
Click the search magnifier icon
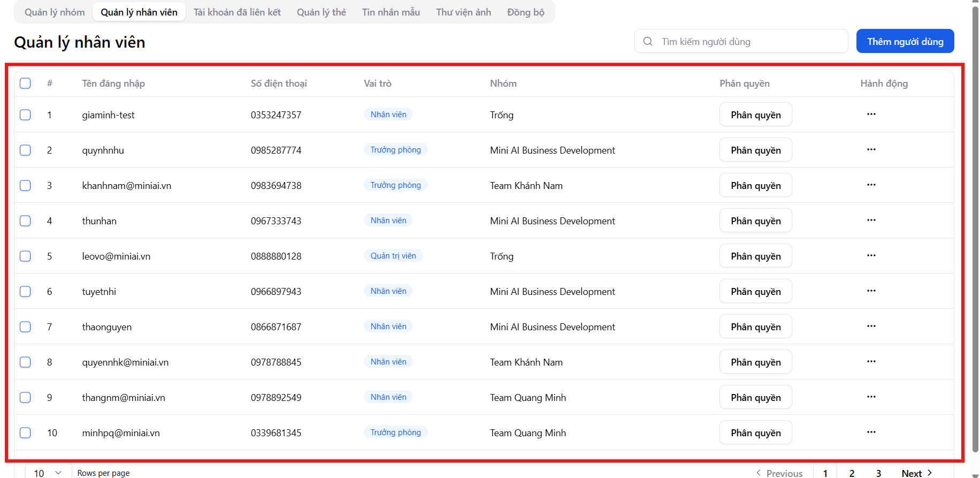click(x=648, y=42)
